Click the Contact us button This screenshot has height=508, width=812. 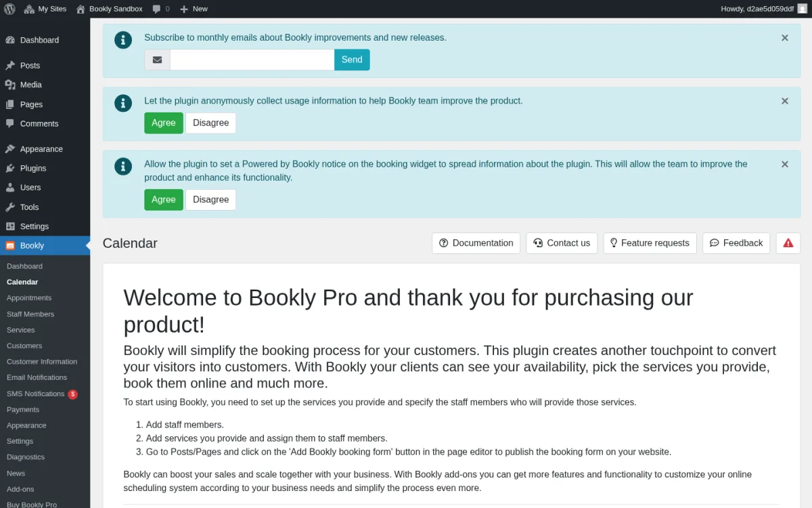pyautogui.click(x=562, y=243)
